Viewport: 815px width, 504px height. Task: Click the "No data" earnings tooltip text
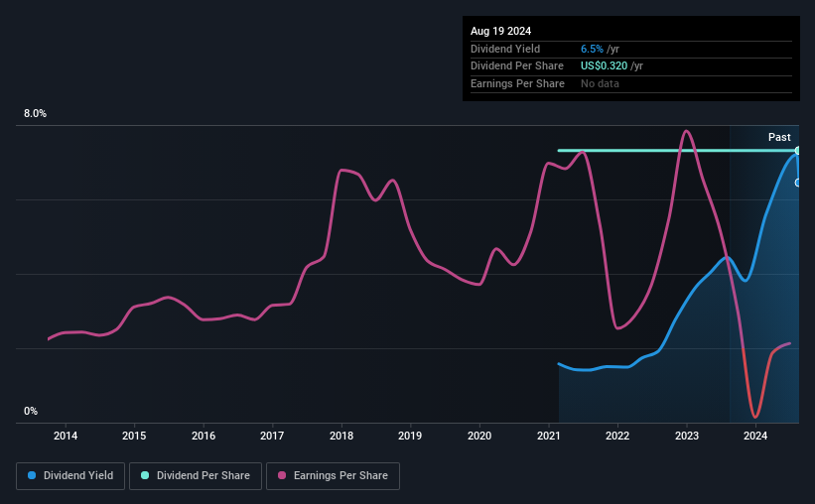pyautogui.click(x=602, y=83)
